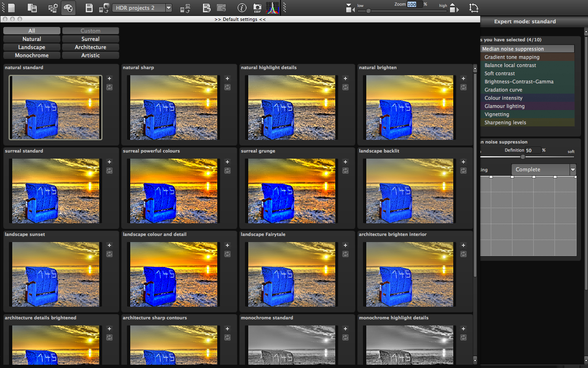
Task: Open the information (i) icon
Action: click(x=242, y=8)
